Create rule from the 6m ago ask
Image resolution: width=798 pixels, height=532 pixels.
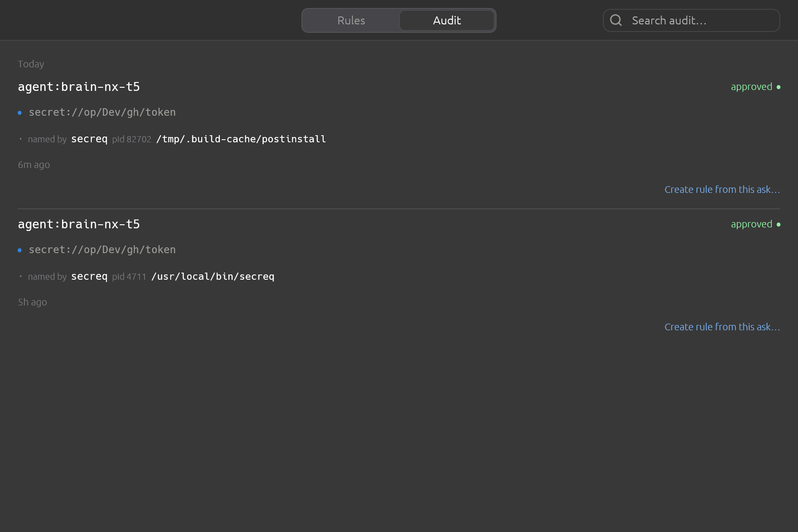[x=722, y=190]
